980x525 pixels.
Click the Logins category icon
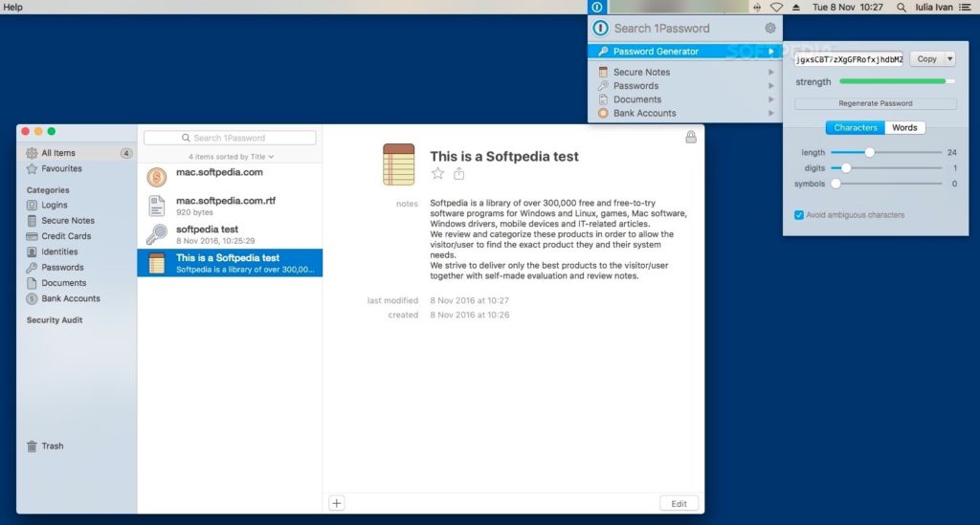(x=32, y=205)
